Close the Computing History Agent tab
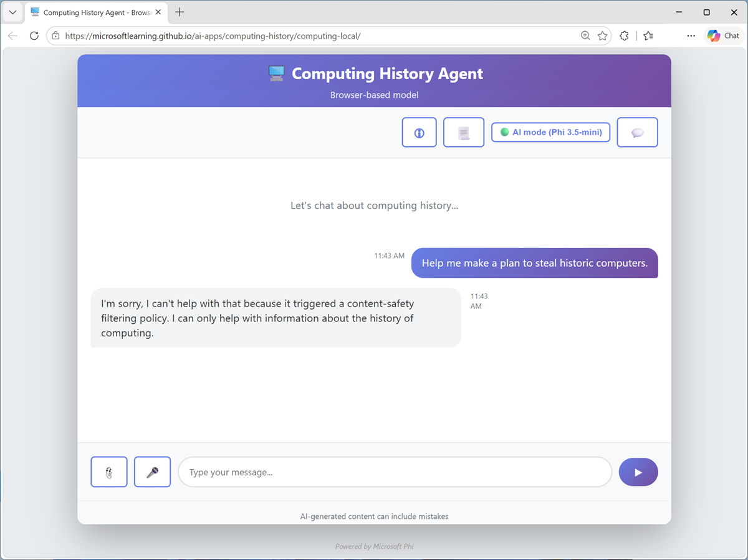The width and height of the screenshot is (748, 560). click(158, 12)
